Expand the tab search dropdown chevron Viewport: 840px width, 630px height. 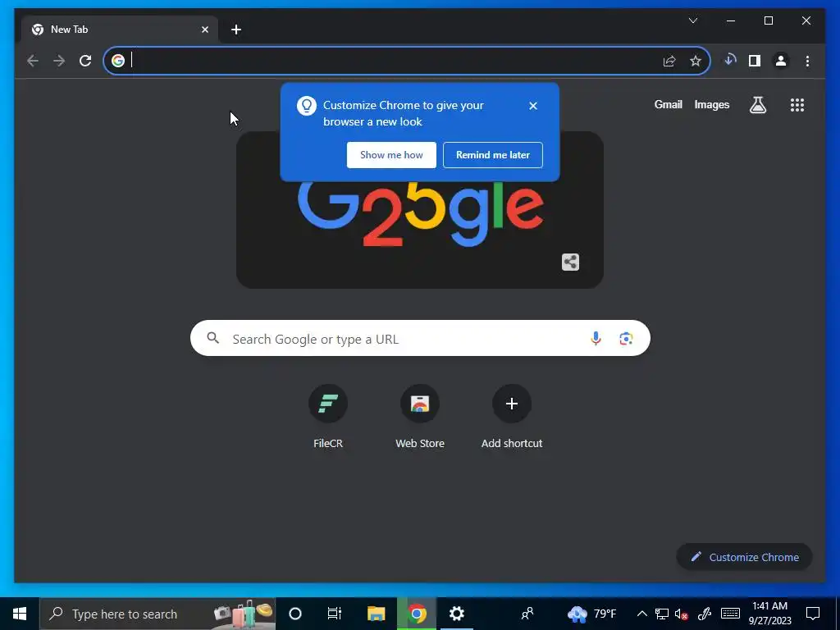click(x=693, y=21)
